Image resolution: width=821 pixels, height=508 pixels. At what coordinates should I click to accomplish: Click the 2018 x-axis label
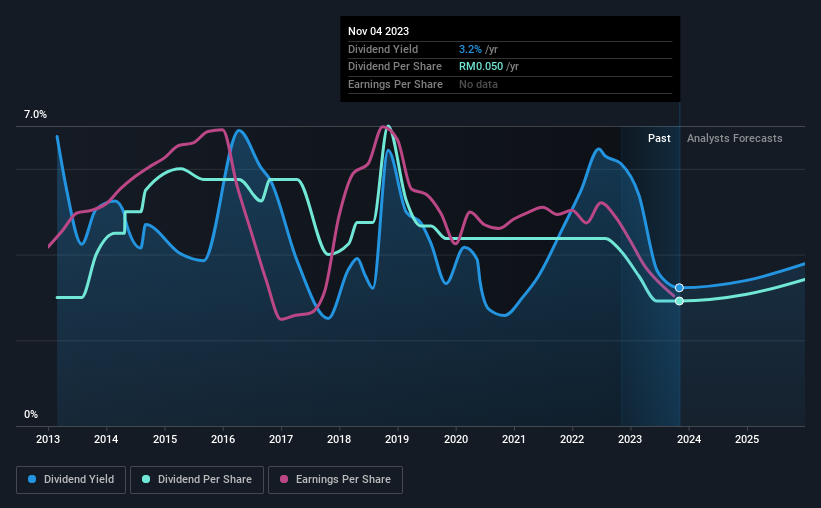pyautogui.click(x=339, y=439)
